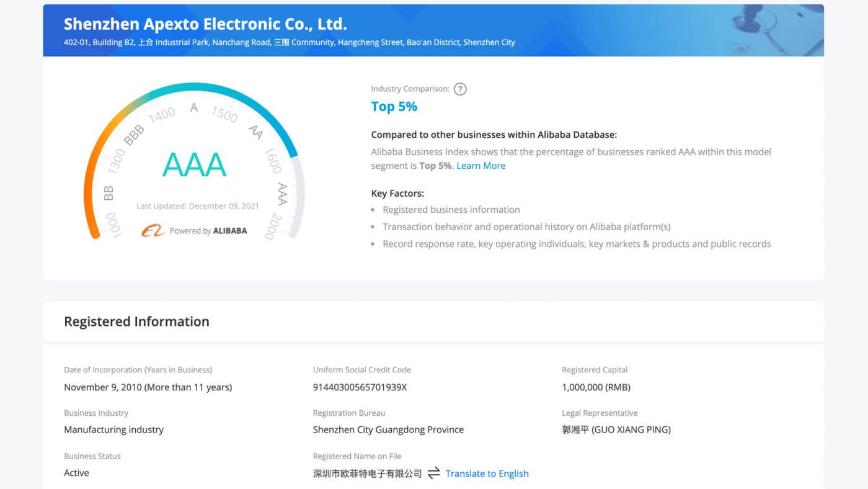Screen dimensions: 868x489
Task: Click the Registered Information section heading
Action: pos(136,321)
